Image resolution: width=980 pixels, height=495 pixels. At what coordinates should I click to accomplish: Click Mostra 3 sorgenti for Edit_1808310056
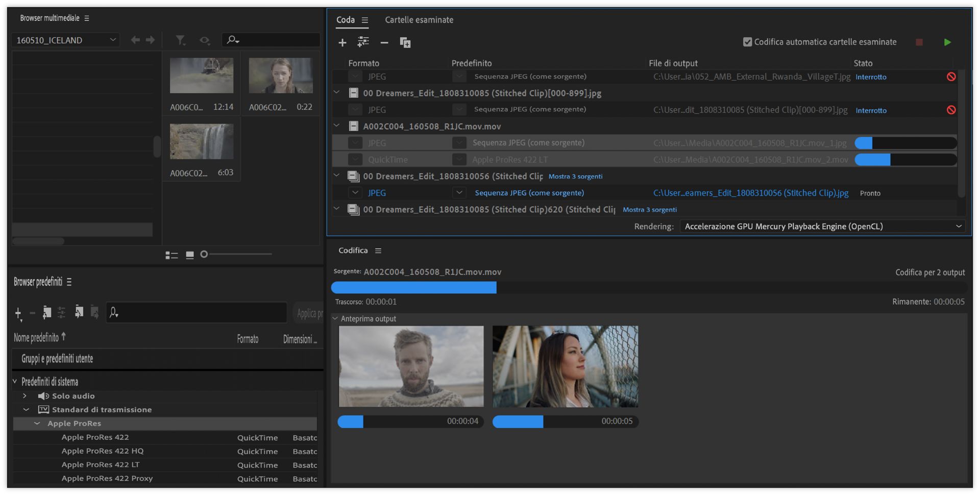[575, 176]
